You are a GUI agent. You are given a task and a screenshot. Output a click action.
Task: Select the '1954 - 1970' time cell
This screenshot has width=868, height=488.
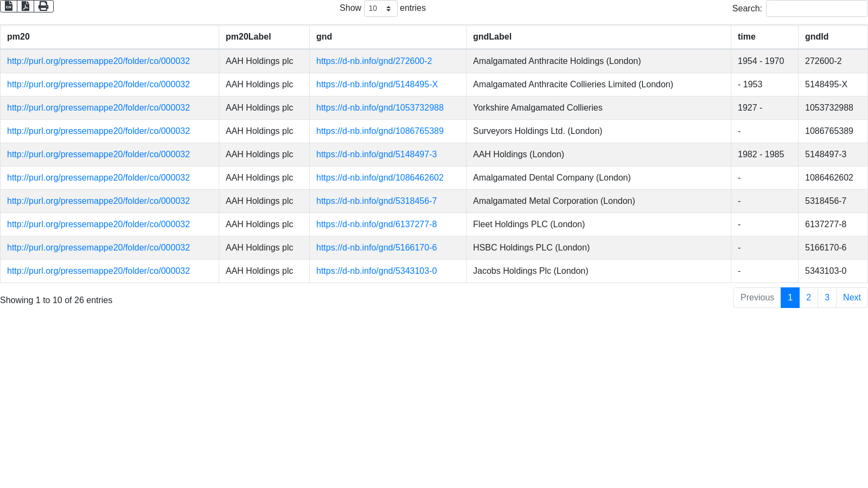pyautogui.click(x=764, y=61)
